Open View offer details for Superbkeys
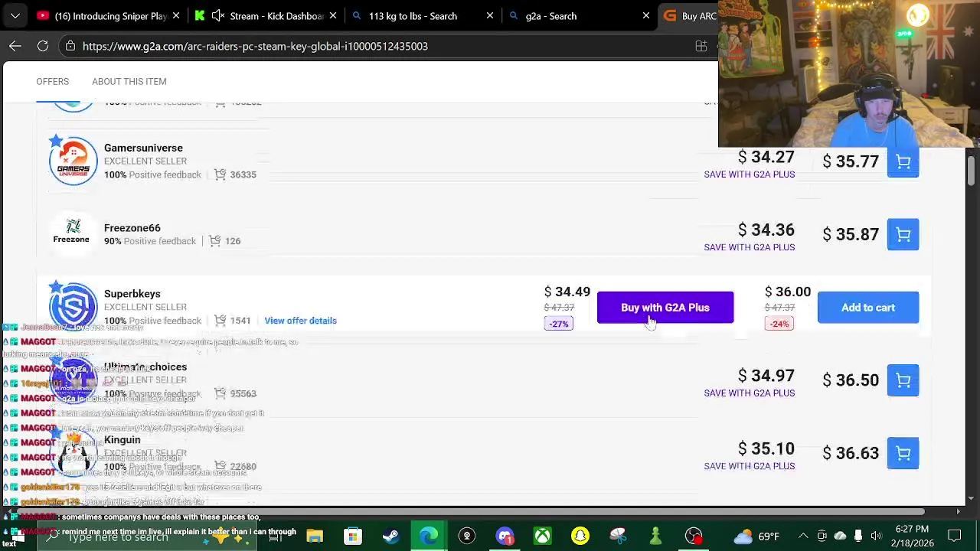Viewport: 980px width, 551px height. (300, 321)
